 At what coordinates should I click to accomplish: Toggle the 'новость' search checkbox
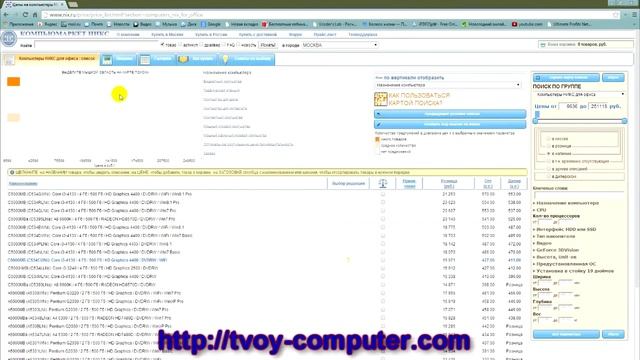click(x=239, y=44)
